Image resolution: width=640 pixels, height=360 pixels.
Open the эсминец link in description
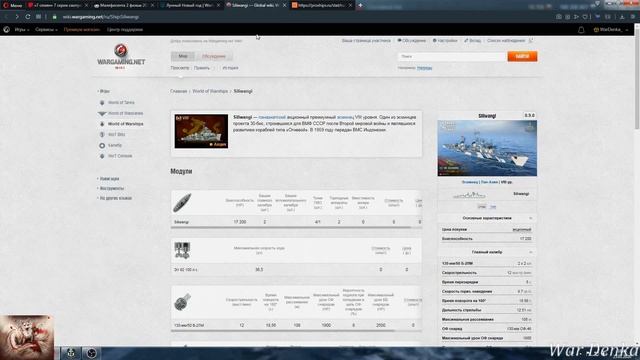pyautogui.click(x=345, y=117)
